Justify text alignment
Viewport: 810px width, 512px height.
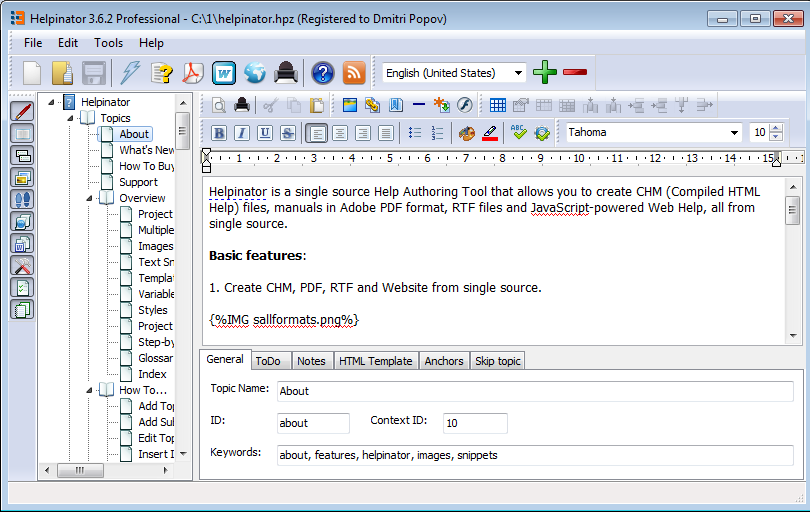(x=386, y=133)
